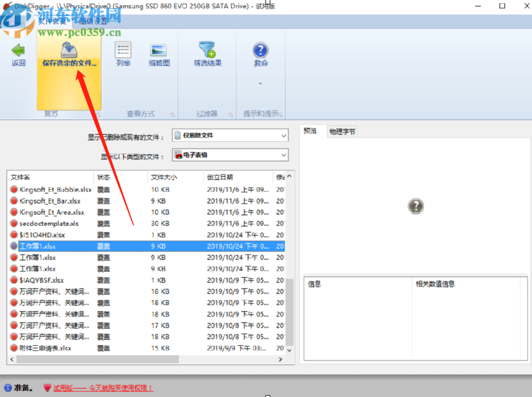
Task: Click the DiskDigger app icon in title bar
Action: [x=7, y=6]
